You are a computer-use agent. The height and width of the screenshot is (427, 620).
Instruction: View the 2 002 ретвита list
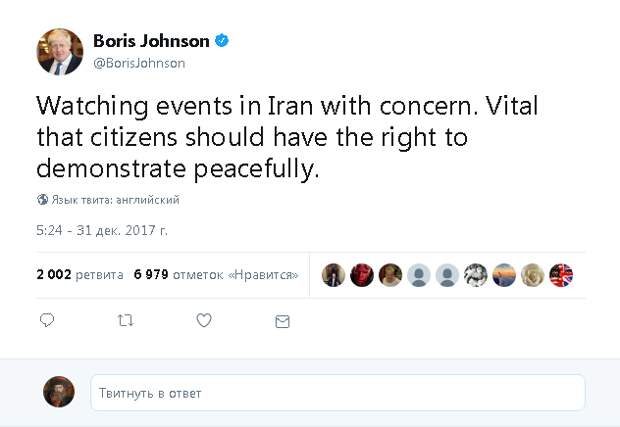point(80,274)
